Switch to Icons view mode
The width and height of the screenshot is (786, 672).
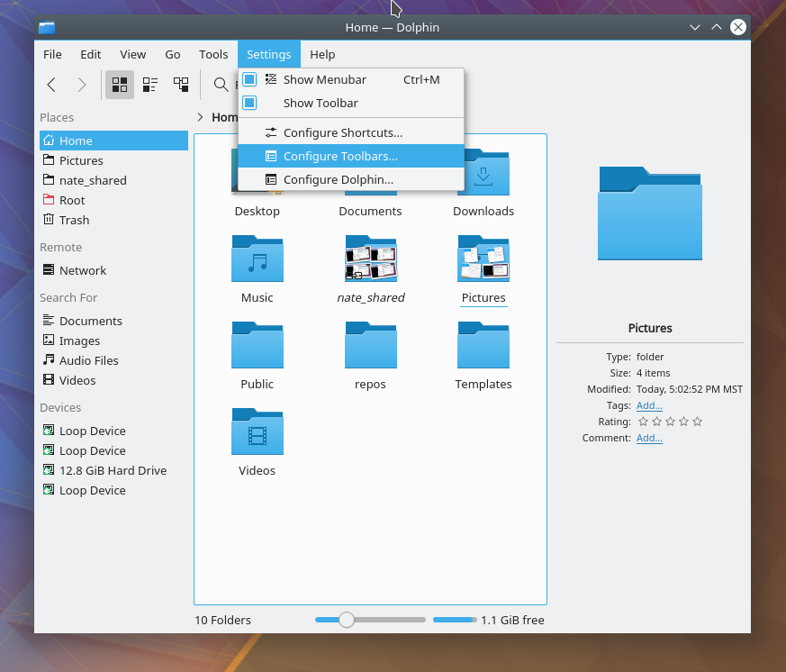[x=119, y=85]
